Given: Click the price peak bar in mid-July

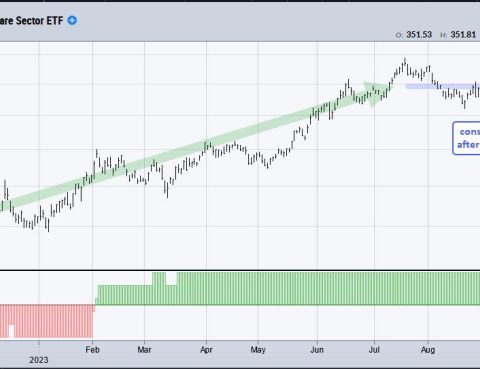Looking at the screenshot, I should [405, 65].
